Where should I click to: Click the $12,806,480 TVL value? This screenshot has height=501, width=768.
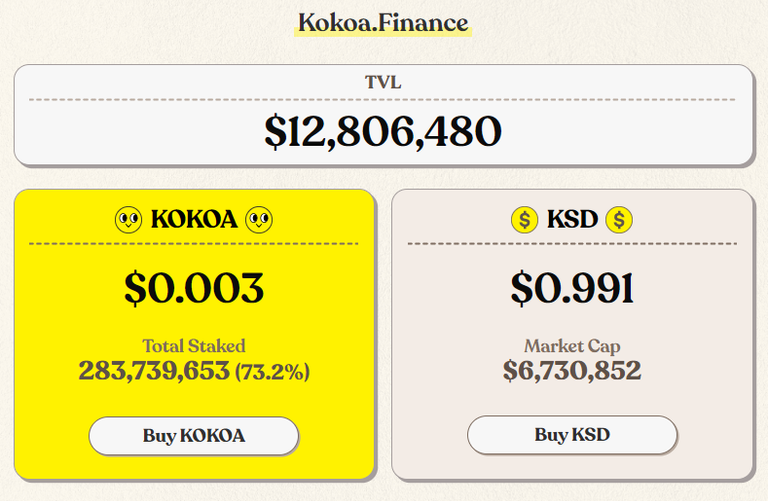point(383,131)
